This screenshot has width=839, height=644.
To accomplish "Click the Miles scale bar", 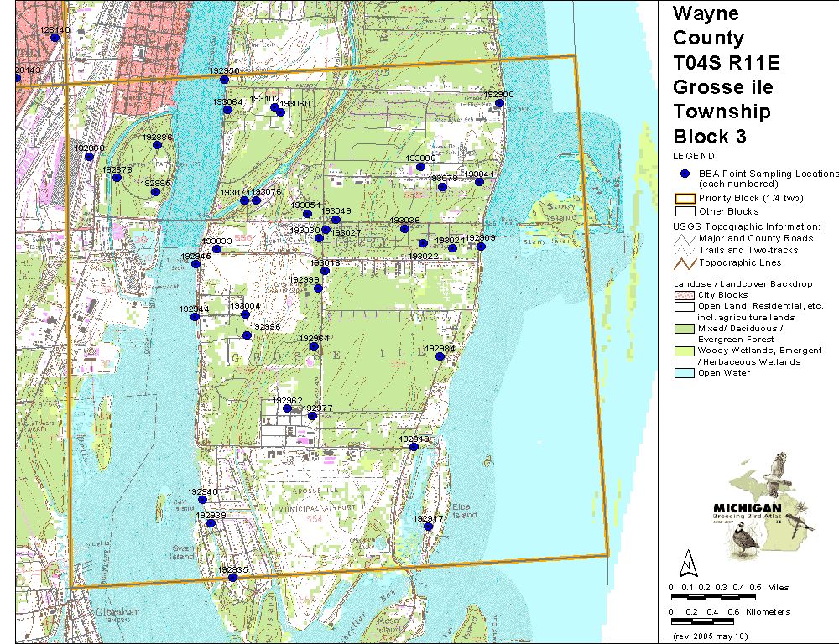I will (712, 596).
